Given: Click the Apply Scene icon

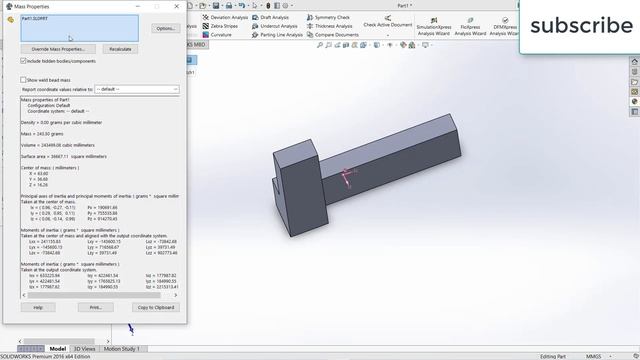Looking at the screenshot, I should (412, 45).
